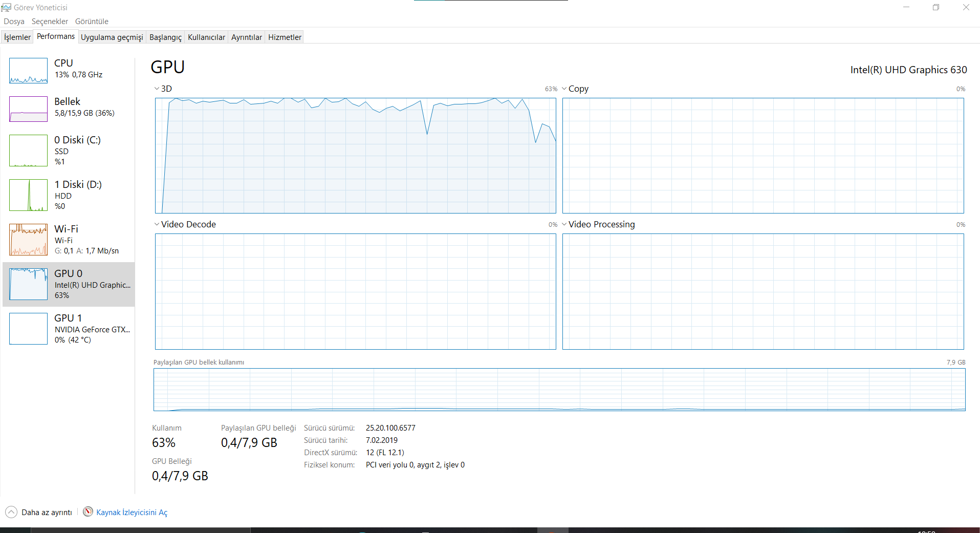Click DirectX value 12 (FL 12.1)
980x533 pixels.
(x=385, y=453)
